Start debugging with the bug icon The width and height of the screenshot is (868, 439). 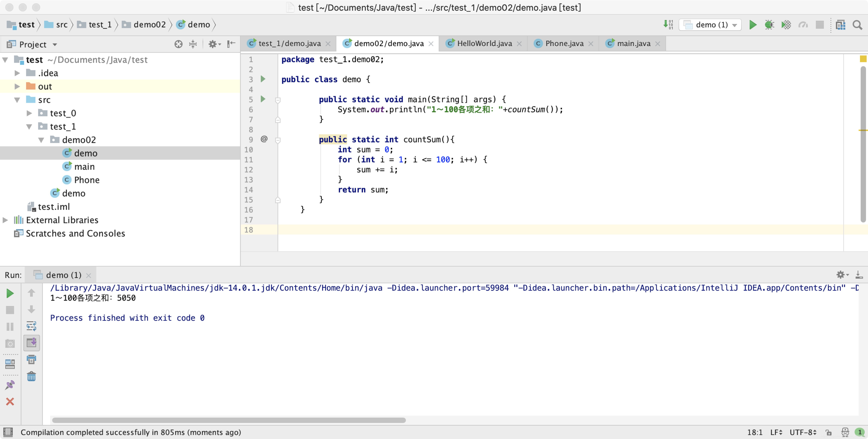click(769, 25)
